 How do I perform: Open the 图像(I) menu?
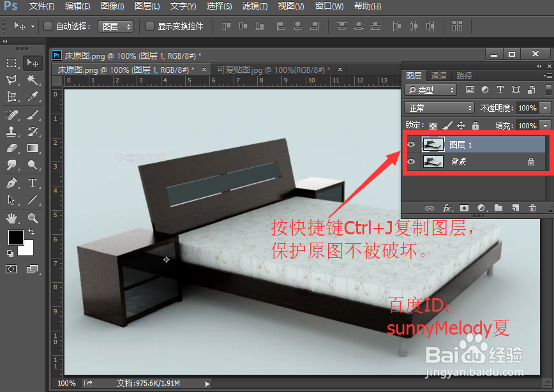pos(112,6)
